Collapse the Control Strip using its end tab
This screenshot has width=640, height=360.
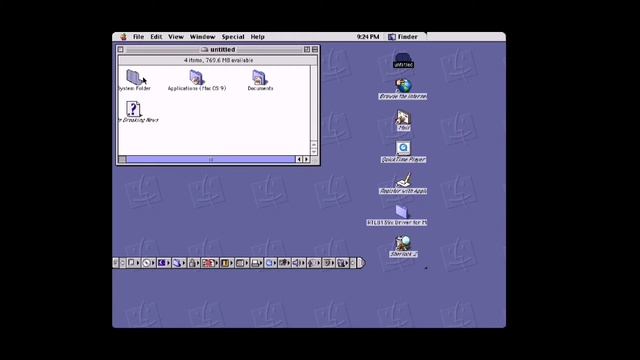(361, 263)
